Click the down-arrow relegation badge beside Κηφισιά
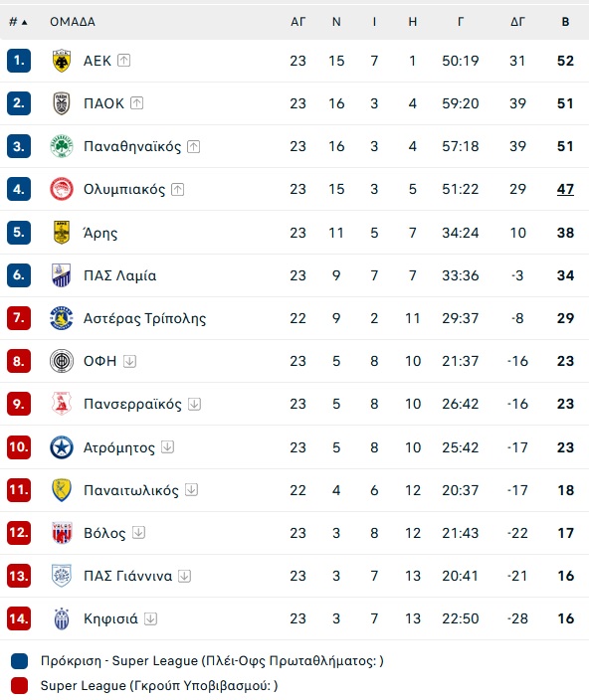 point(151,618)
